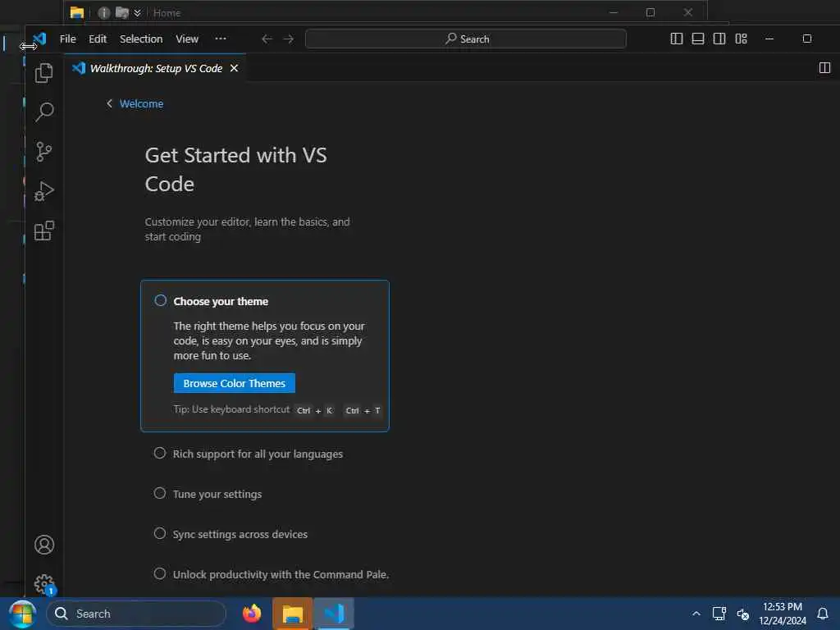The width and height of the screenshot is (840, 630).
Task: Open the Selection menu
Action: point(141,39)
